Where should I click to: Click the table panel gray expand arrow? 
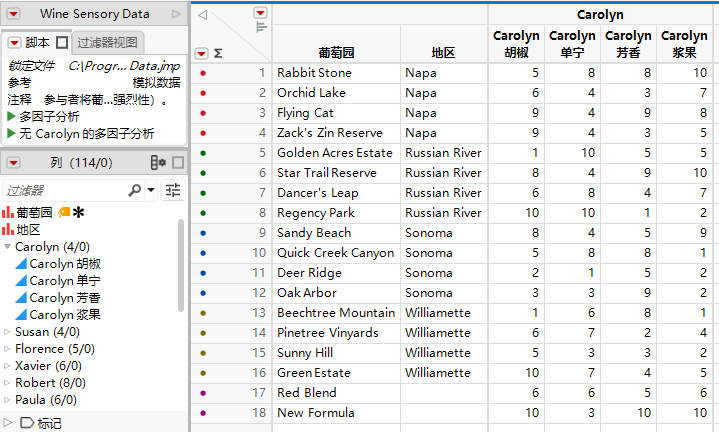pos(176,14)
